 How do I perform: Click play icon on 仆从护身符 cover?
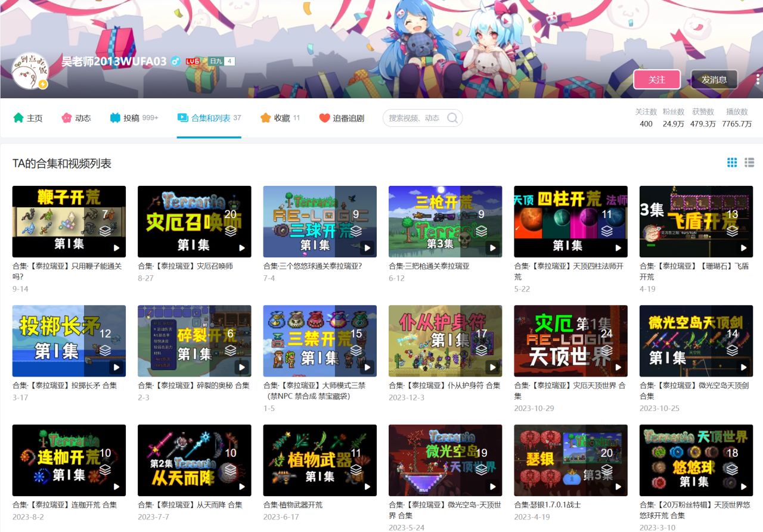click(x=492, y=367)
